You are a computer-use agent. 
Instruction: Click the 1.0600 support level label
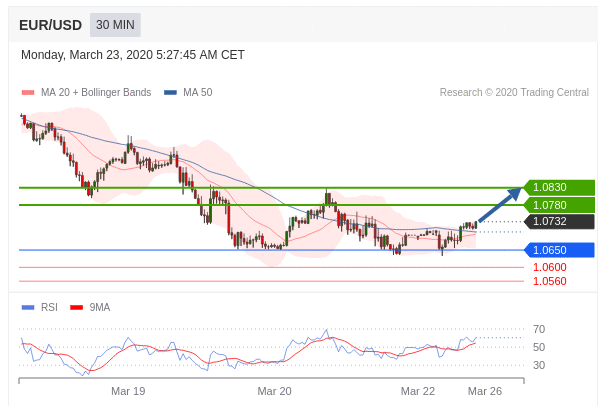tap(549, 267)
